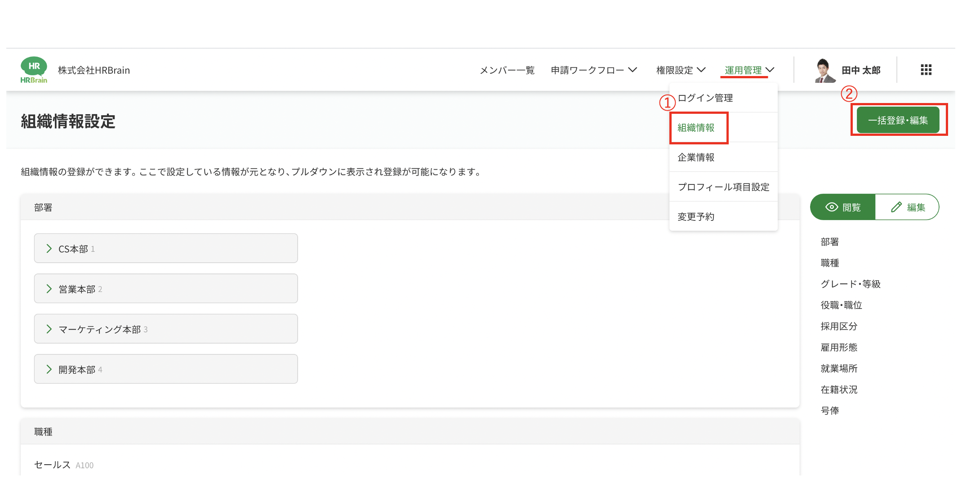
Task: Select 変更予約 from the menu
Action: click(x=723, y=217)
